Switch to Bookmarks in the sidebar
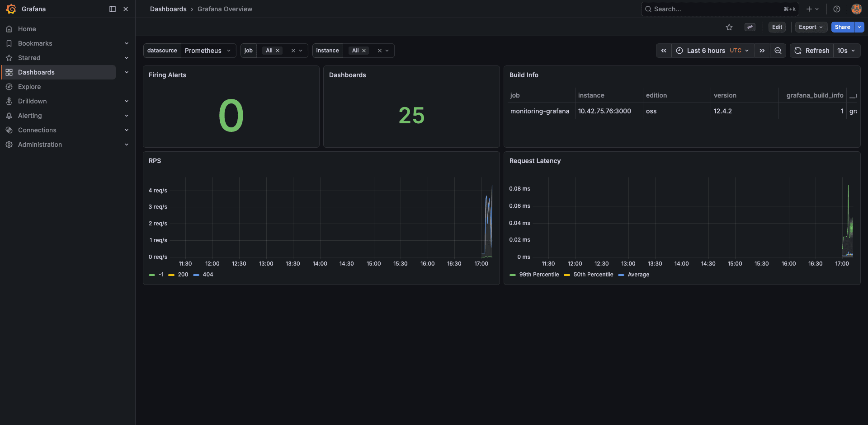This screenshot has width=868, height=425. (x=35, y=43)
